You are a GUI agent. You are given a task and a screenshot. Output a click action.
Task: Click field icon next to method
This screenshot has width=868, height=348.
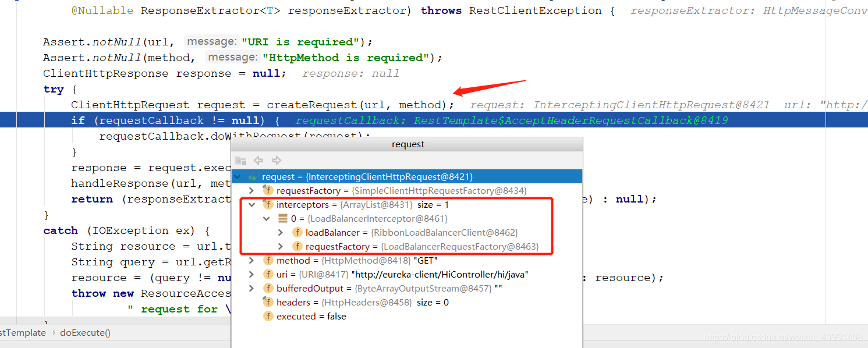268,260
